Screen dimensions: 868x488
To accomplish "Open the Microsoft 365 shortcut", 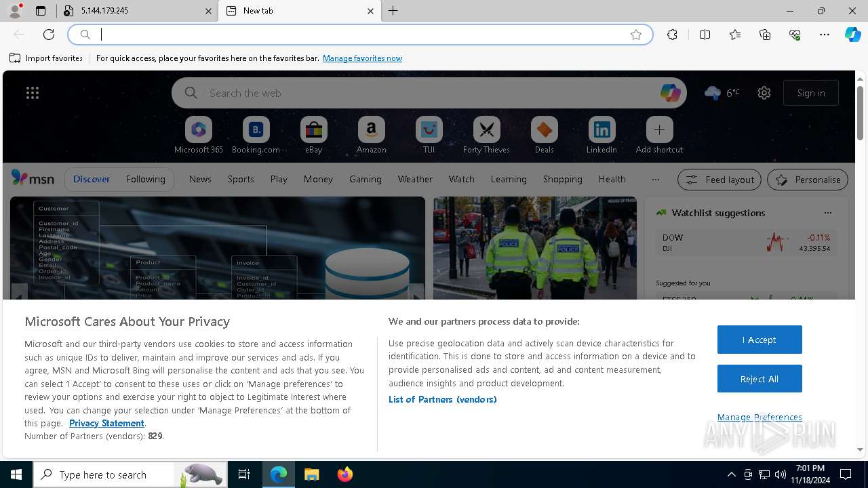I will pos(198,135).
